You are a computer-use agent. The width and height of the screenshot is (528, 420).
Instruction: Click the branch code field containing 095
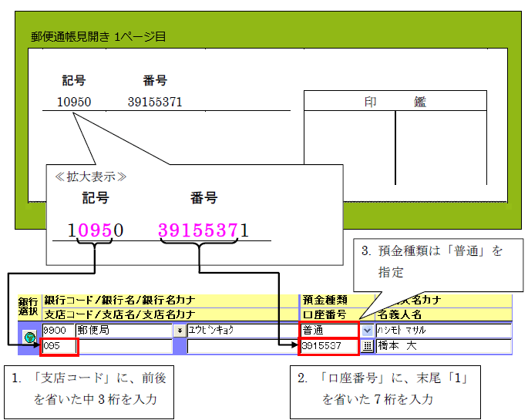point(59,346)
